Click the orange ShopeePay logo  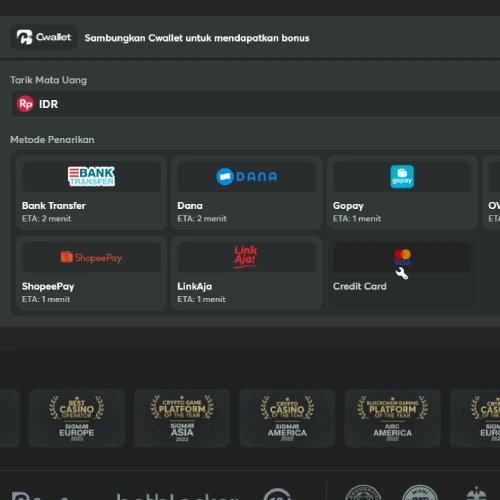coord(91,257)
